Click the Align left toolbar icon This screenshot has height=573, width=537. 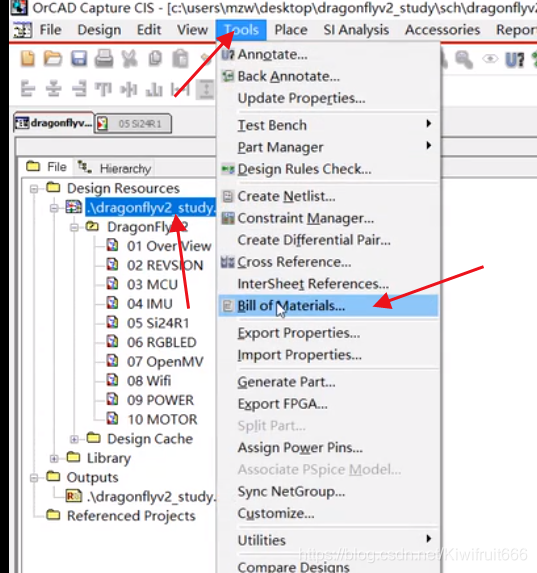coord(28,89)
